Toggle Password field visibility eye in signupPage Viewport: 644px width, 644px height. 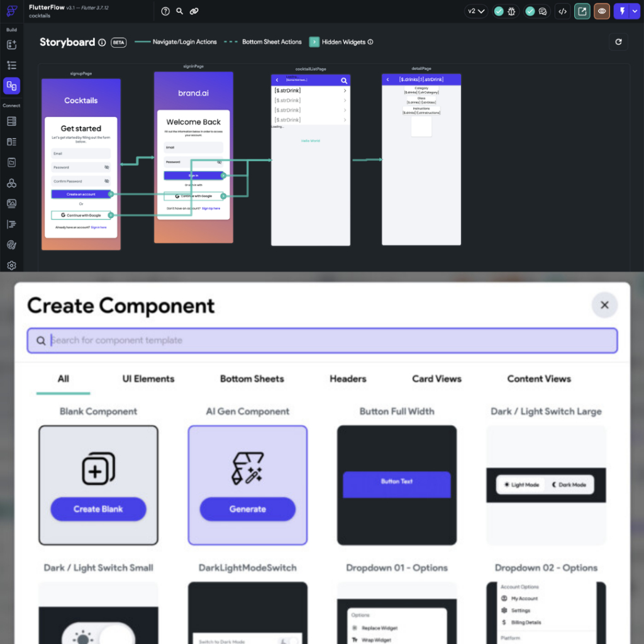coord(107,167)
